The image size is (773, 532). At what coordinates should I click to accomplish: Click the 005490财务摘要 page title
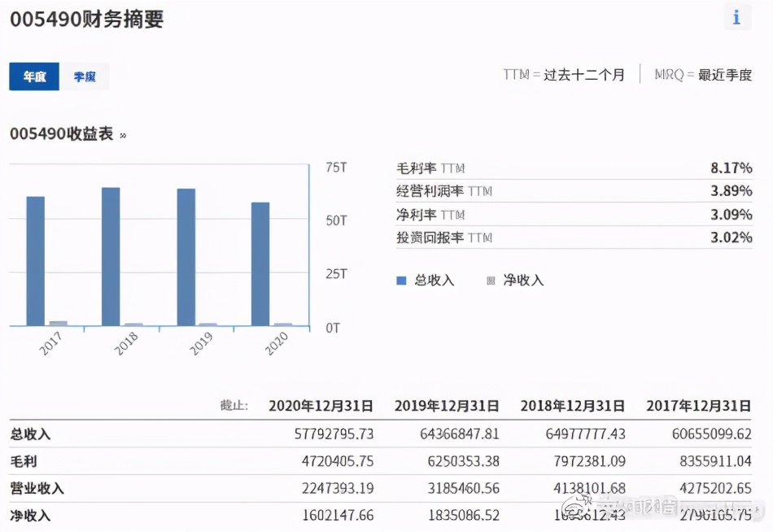(x=85, y=20)
